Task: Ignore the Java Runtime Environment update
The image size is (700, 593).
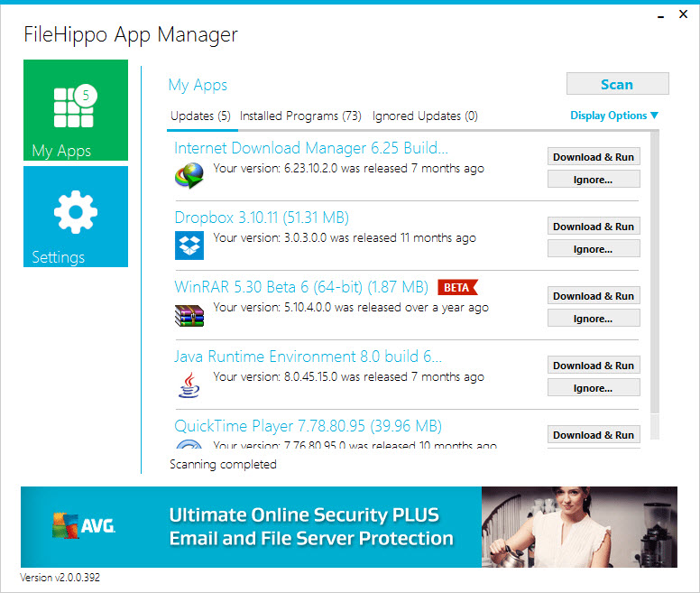Action: [594, 388]
